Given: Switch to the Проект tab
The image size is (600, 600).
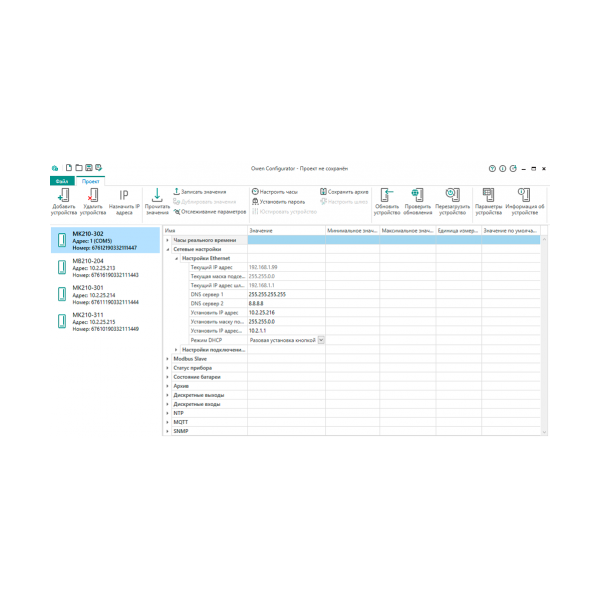Looking at the screenshot, I should click(90, 181).
